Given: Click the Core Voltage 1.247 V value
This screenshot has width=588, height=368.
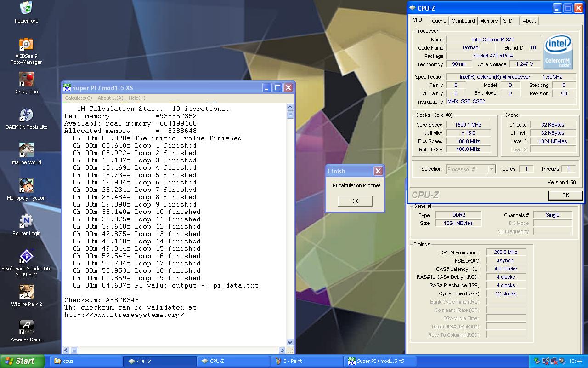Looking at the screenshot, I should pos(525,64).
